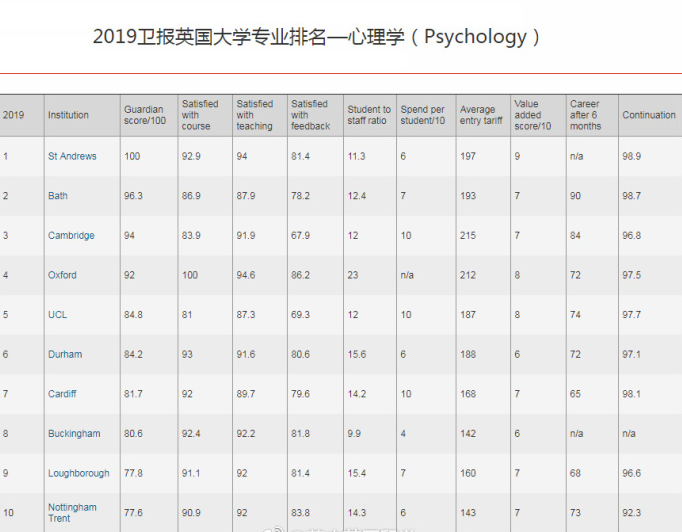Image resolution: width=682 pixels, height=532 pixels.
Task: Open the Cambridge institution link
Action: pyautogui.click(x=71, y=236)
